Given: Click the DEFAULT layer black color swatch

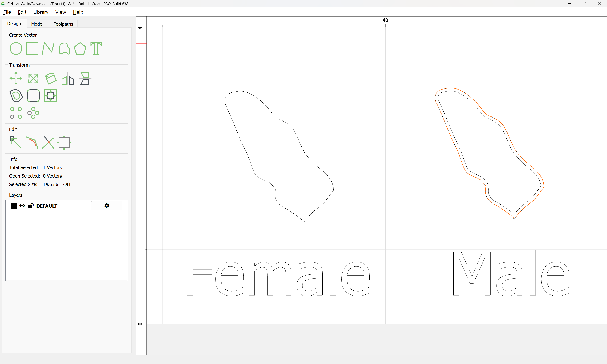Looking at the screenshot, I should (14, 206).
